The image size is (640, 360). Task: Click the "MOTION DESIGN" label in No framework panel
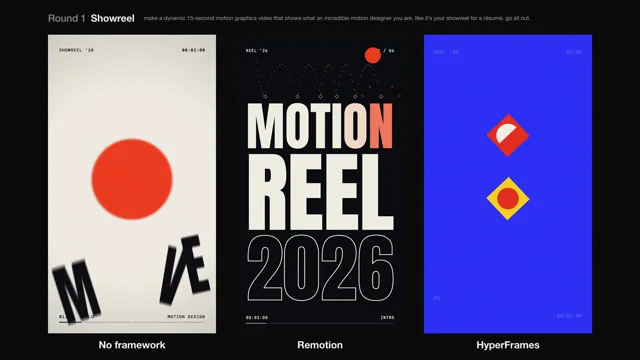pyautogui.click(x=186, y=317)
